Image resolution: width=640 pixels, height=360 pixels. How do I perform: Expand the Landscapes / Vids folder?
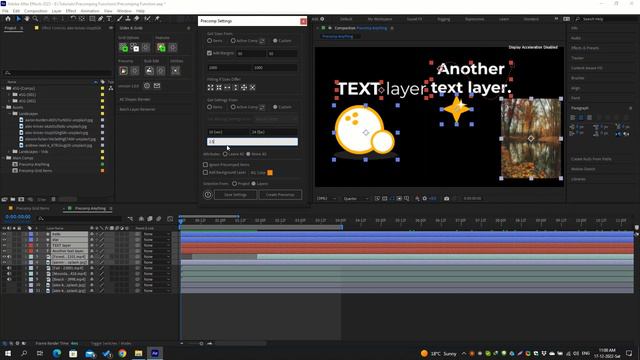9,151
